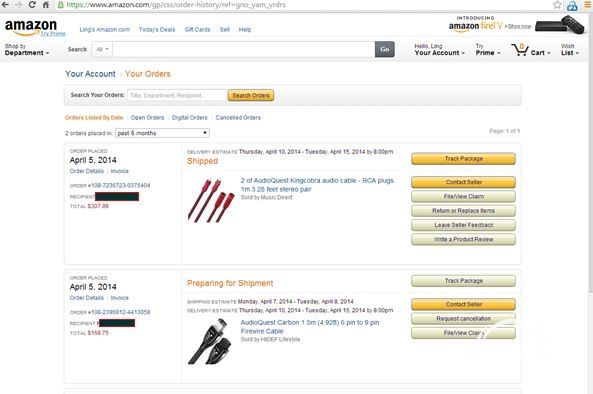Screen dimensions: 593x394
Task: Click the browser reload icon
Action: pos(32,5)
